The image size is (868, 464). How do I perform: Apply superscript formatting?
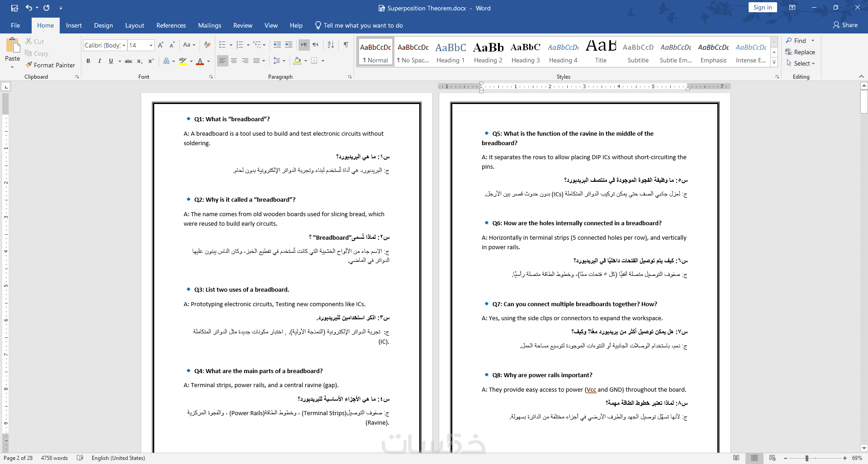tap(151, 61)
